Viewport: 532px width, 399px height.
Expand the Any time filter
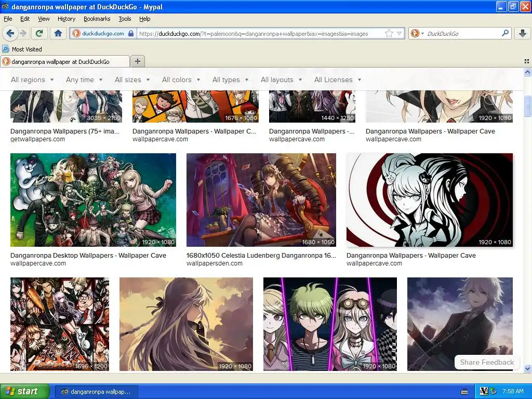pos(84,79)
